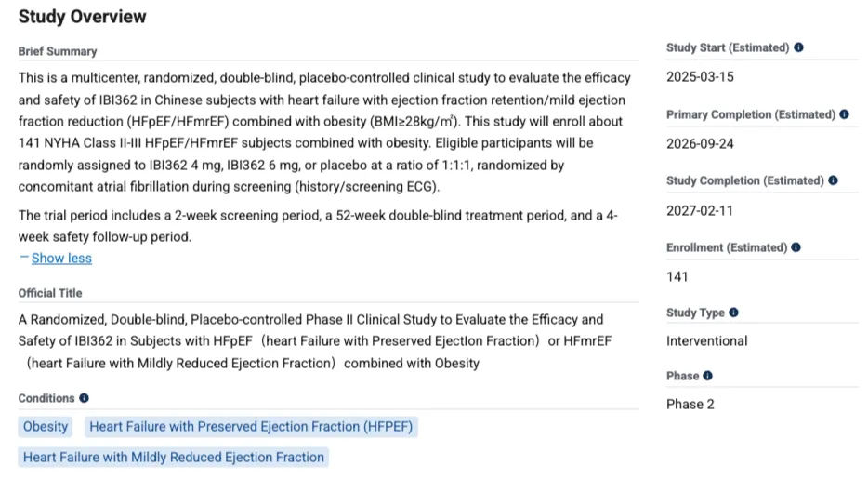
Task: Click the Official Title label
Action: [x=50, y=293]
